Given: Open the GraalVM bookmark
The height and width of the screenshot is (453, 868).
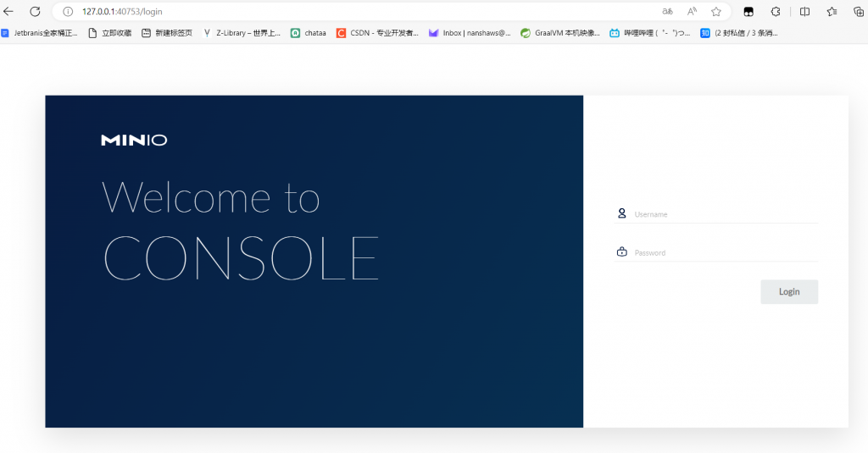Looking at the screenshot, I should coord(560,33).
